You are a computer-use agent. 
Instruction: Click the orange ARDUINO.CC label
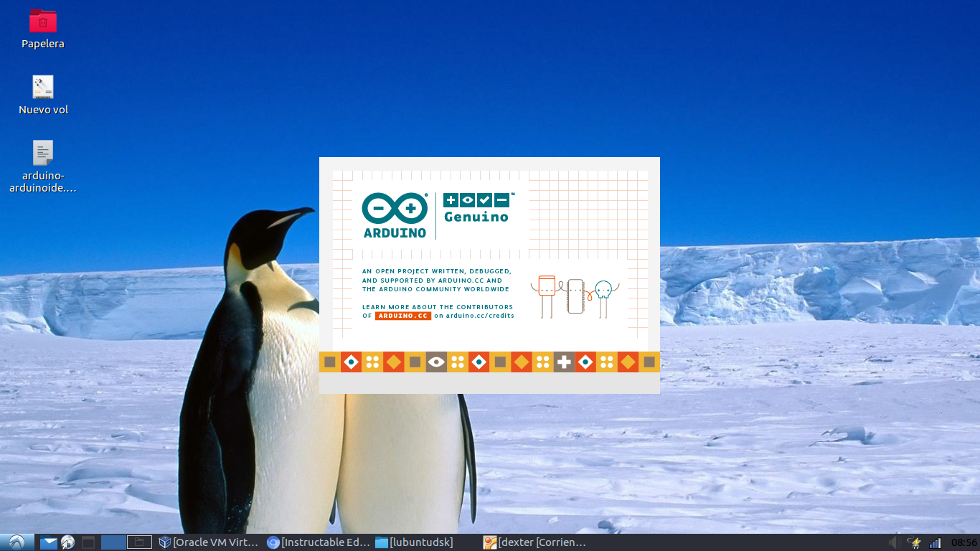coord(403,316)
